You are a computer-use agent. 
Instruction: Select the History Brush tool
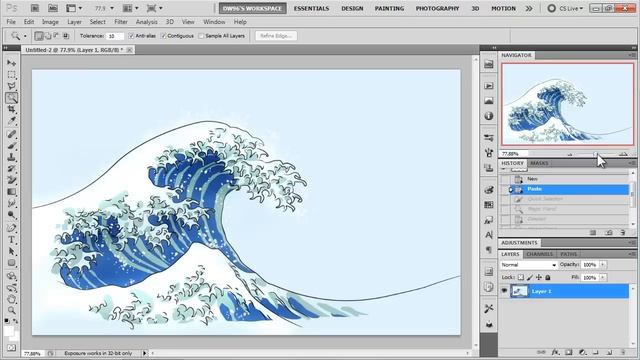coord(11,169)
